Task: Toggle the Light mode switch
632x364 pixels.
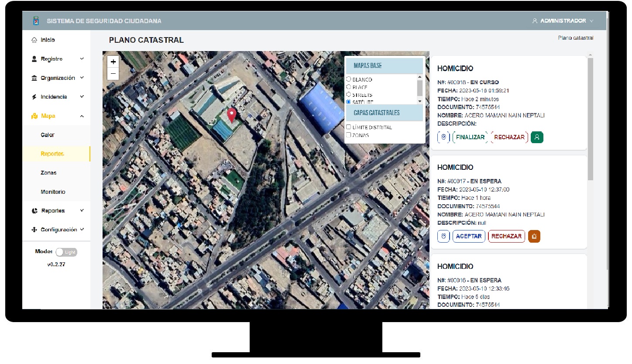Action: 66,252
